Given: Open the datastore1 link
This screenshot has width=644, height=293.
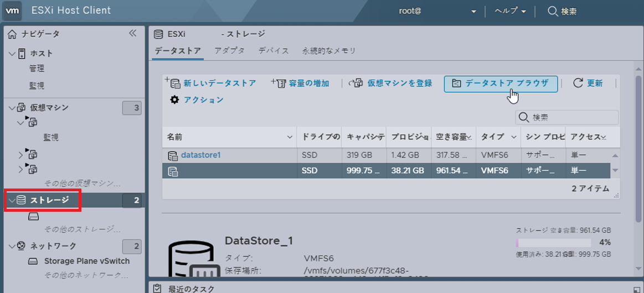Looking at the screenshot, I should pyautogui.click(x=201, y=155).
